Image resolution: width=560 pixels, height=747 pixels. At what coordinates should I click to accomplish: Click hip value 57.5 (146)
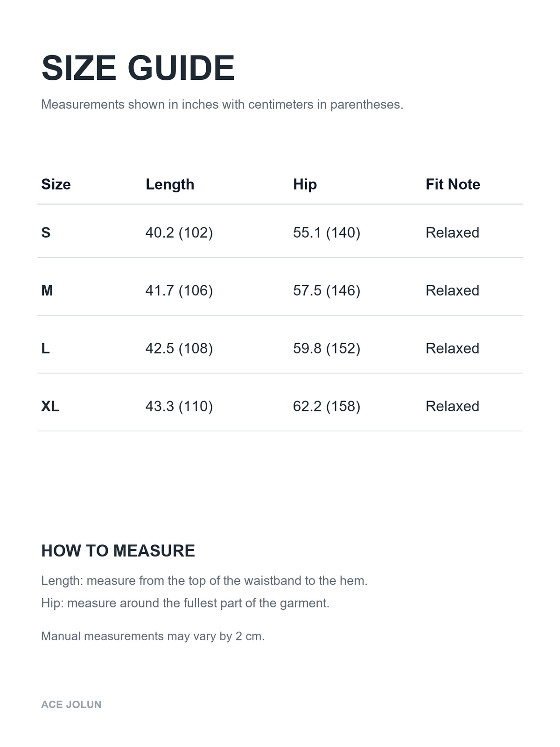pyautogui.click(x=327, y=290)
